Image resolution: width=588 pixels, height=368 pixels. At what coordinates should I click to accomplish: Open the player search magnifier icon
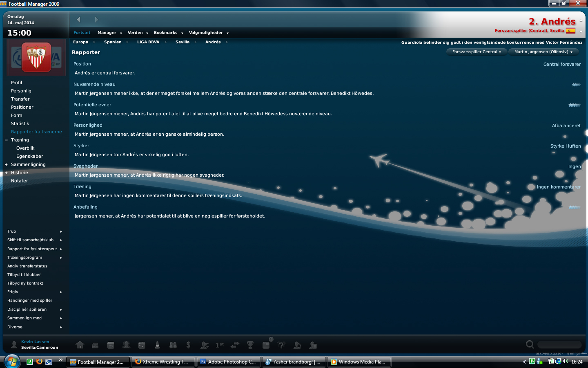[297, 345]
